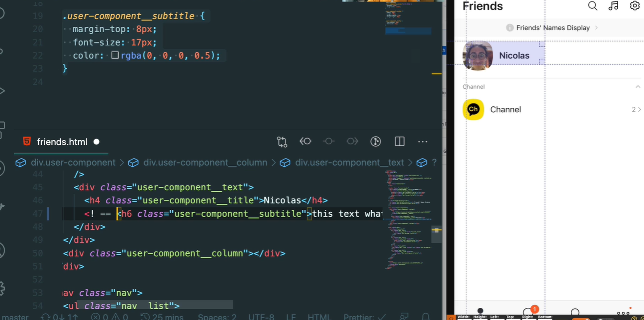The width and height of the screenshot is (644, 320).
Task: Select Nicolas's avatar photo
Action: pos(478,56)
